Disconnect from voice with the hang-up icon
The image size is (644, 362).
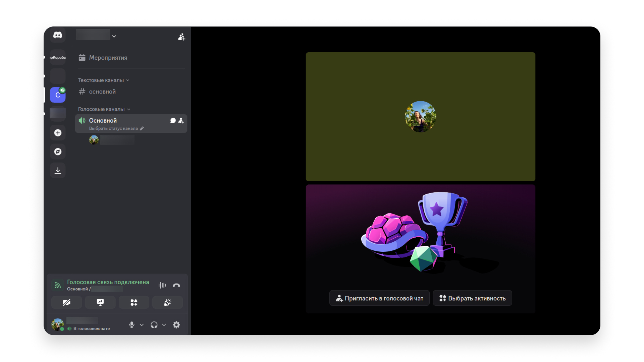pyautogui.click(x=176, y=285)
